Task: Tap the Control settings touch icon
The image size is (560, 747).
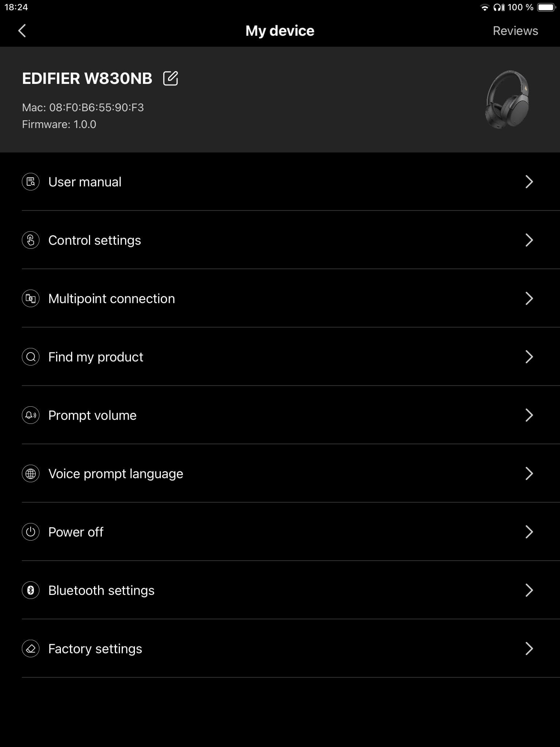Action: click(31, 240)
